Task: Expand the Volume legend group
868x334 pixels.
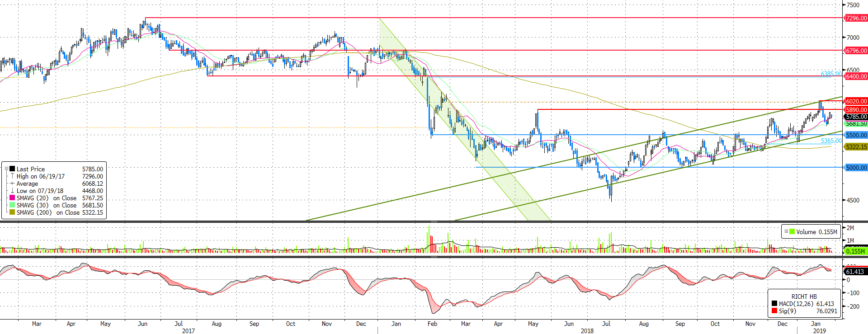Action: (x=786, y=231)
